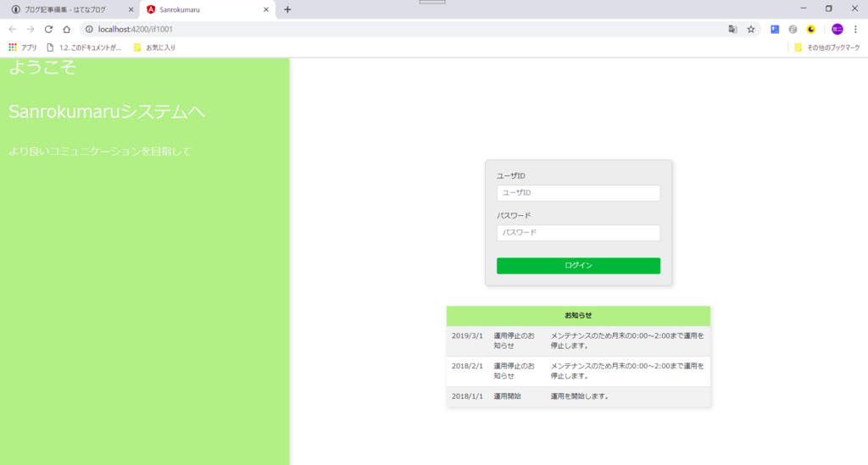This screenshot has width=868, height=465.
Task: Click the browser forward arrow
Action: pos(31,30)
